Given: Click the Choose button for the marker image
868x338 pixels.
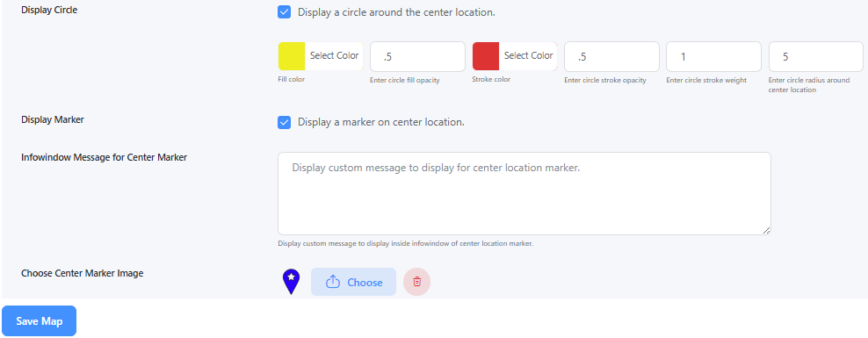Looking at the screenshot, I should (353, 282).
